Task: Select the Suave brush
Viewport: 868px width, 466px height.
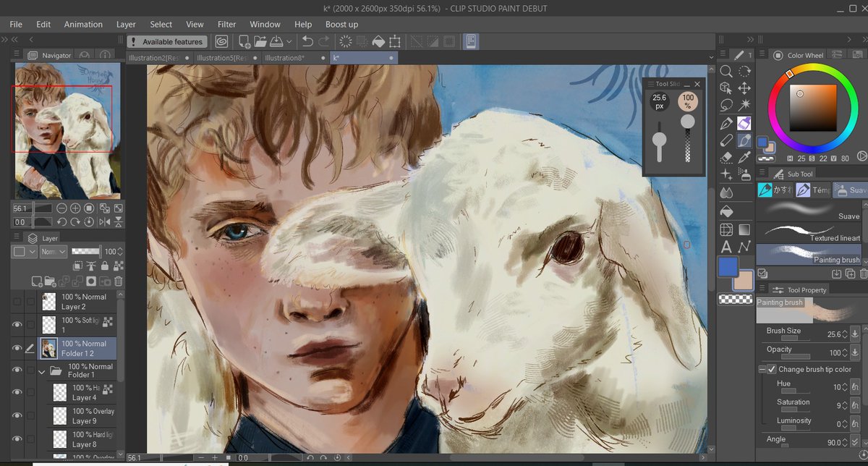Action: pyautogui.click(x=808, y=211)
